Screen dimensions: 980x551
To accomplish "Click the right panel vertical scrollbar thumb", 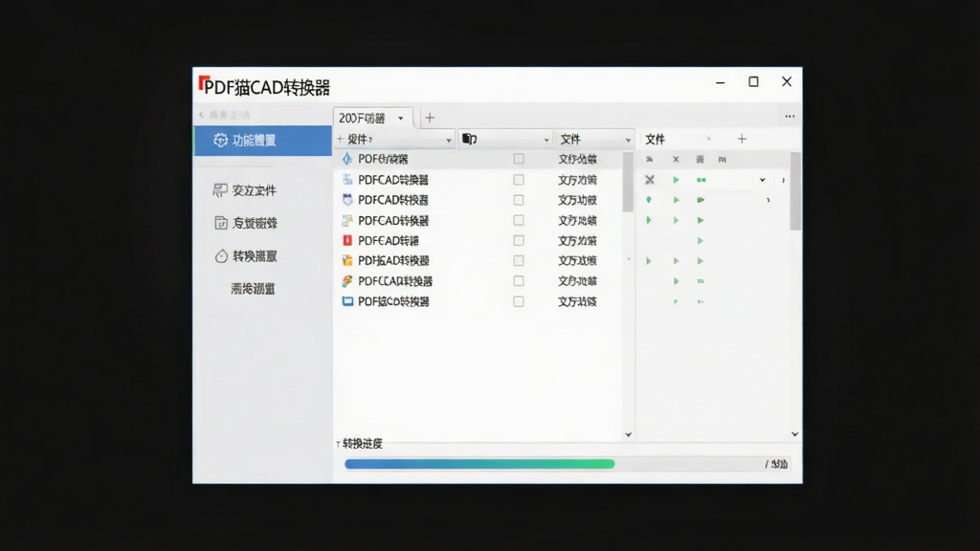I will coord(795,190).
